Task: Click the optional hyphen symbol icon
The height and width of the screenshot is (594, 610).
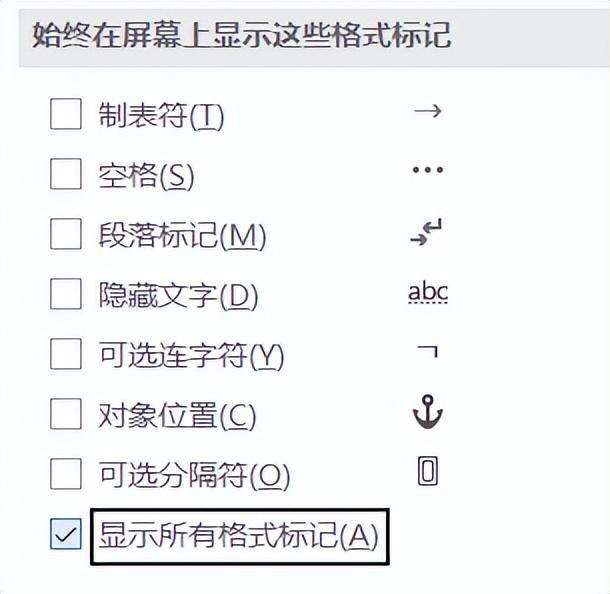Action: [x=428, y=351]
